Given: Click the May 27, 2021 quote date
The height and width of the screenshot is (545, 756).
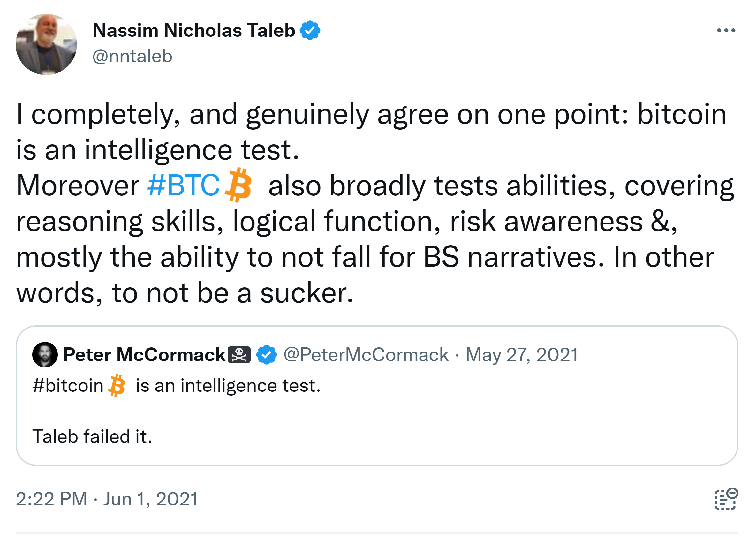Looking at the screenshot, I should click(521, 355).
